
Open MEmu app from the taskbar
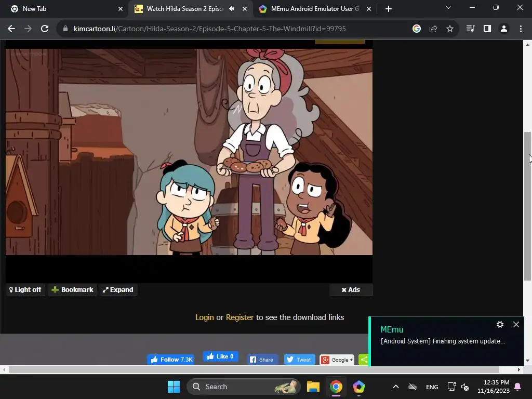(x=358, y=387)
